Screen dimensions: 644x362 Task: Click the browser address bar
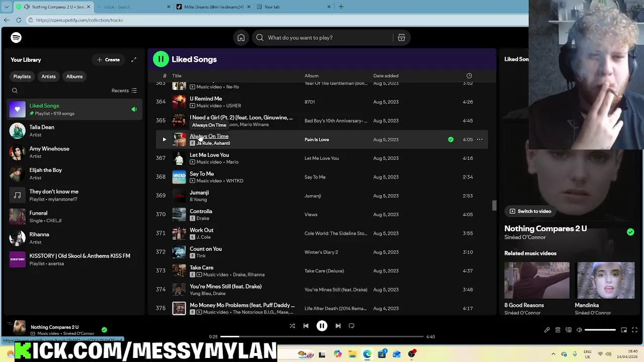click(x=277, y=20)
